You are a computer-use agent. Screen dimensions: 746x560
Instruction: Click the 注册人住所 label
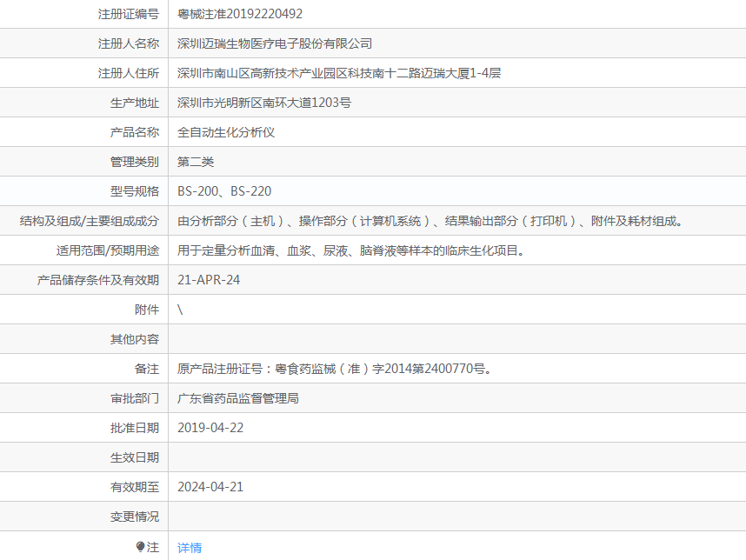click(129, 73)
